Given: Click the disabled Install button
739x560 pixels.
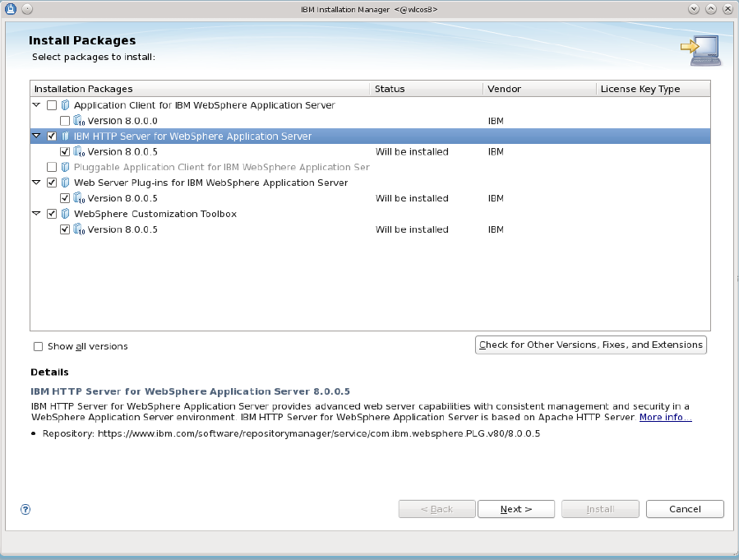Looking at the screenshot, I should pyautogui.click(x=600, y=509).
